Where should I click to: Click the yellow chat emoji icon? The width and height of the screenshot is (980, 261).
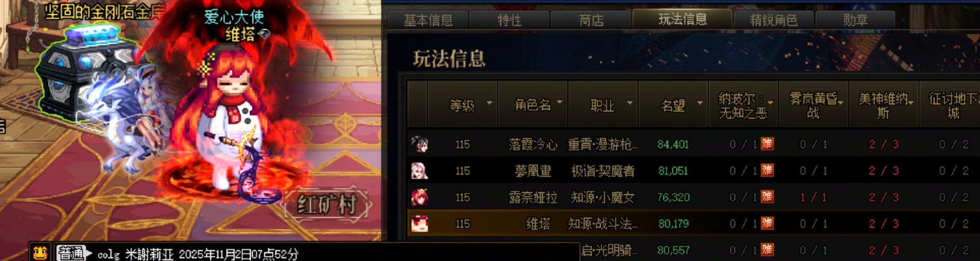40,253
